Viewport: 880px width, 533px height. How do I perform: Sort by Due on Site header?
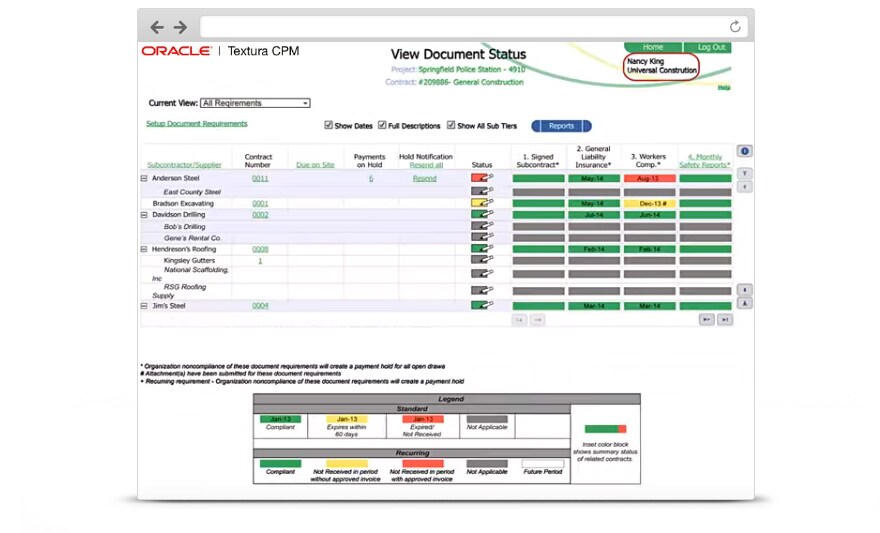(315, 165)
